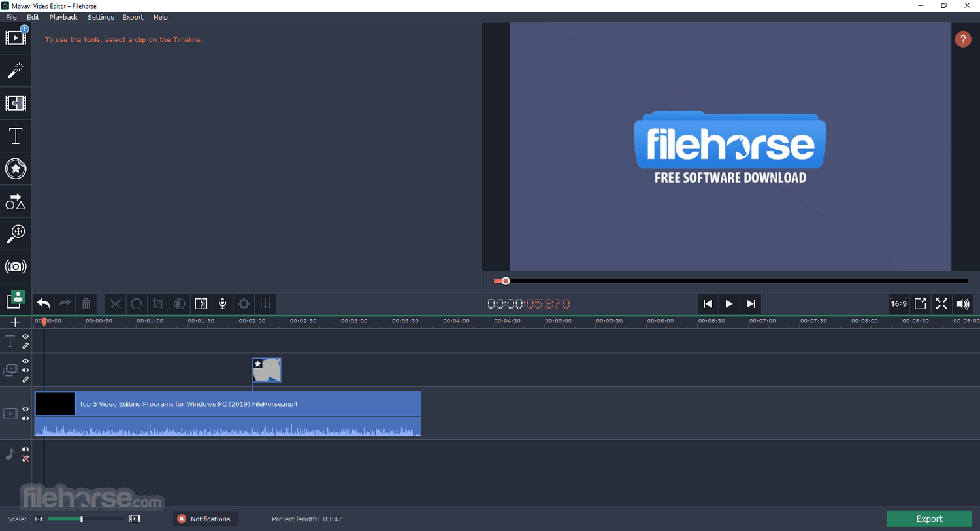
Task: Open the Playback menu
Action: click(63, 17)
